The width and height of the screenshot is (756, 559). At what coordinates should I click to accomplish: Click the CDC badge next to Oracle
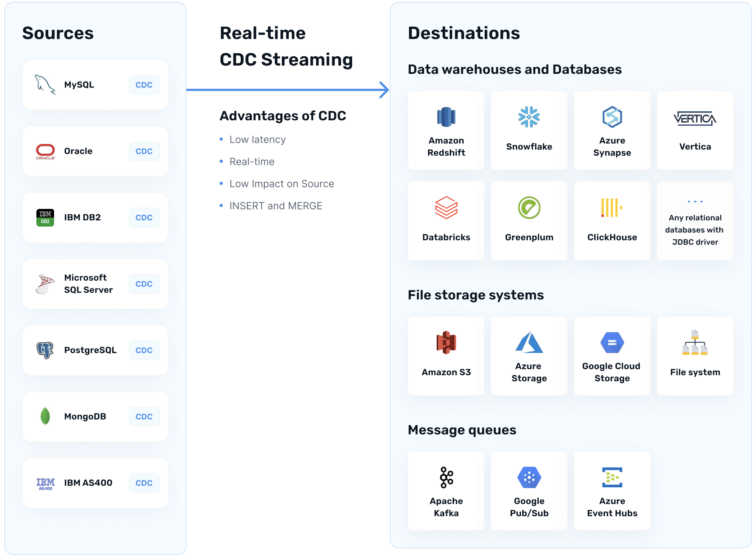click(x=144, y=151)
